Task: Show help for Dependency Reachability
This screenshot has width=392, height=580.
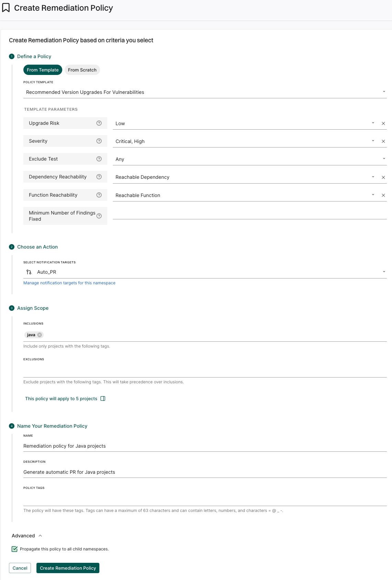Action: coord(99,177)
